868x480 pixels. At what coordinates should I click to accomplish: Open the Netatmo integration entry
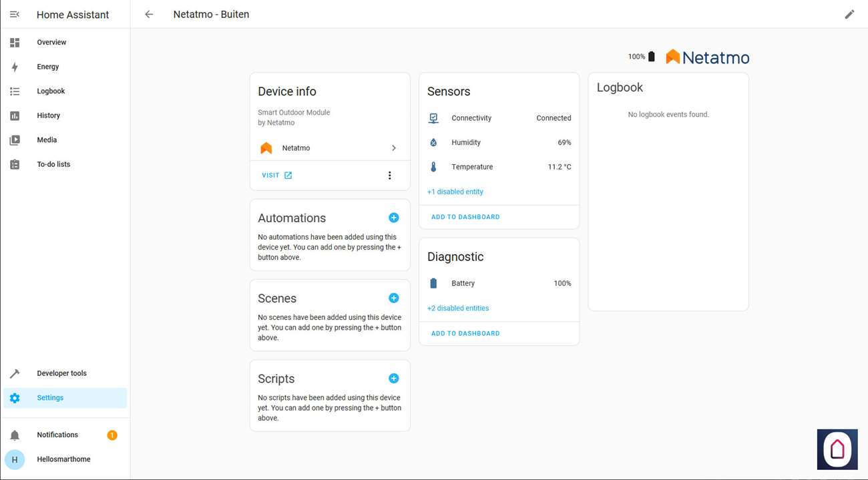pos(330,148)
